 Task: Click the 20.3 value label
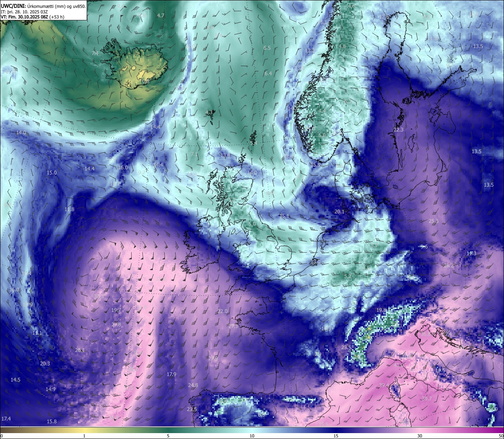point(45,364)
